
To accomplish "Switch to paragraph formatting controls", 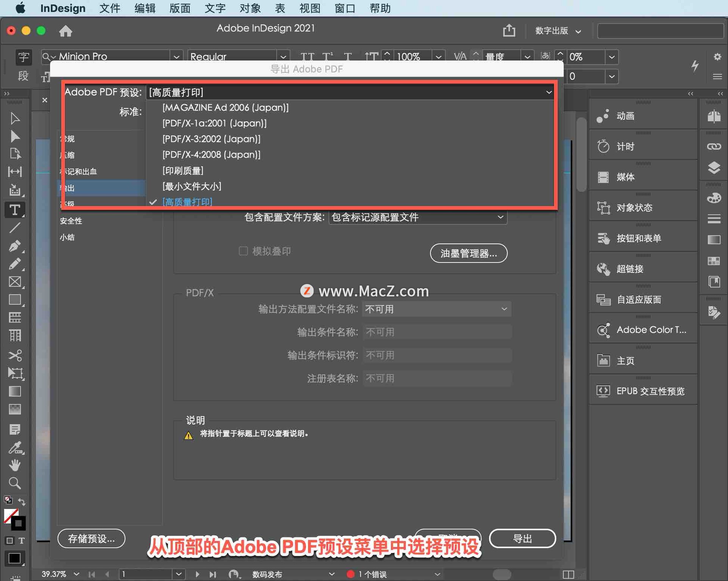I will 24,76.
